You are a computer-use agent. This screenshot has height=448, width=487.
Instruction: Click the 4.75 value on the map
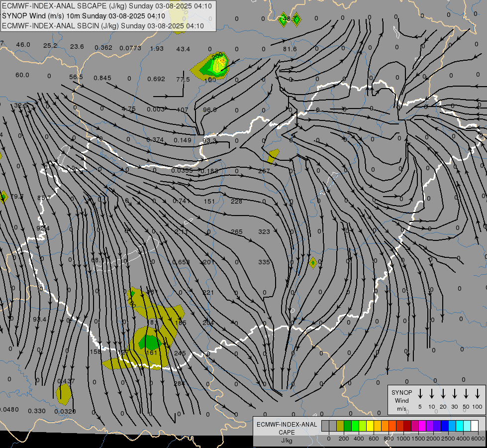pos(128,109)
